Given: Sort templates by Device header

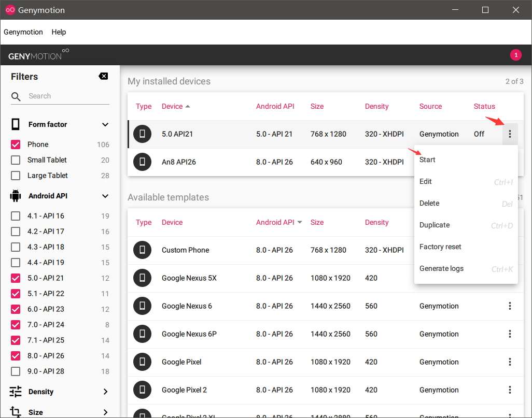Looking at the screenshot, I should coord(172,222).
